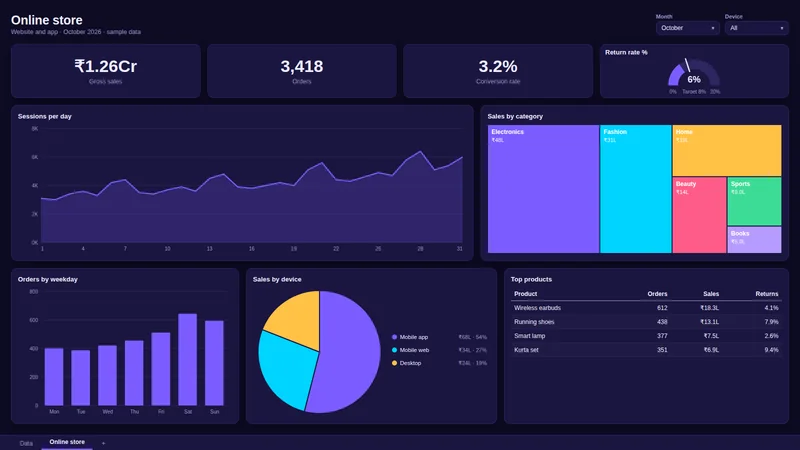800x450 pixels.
Task: Select the Books treemap tile
Action: 755,240
